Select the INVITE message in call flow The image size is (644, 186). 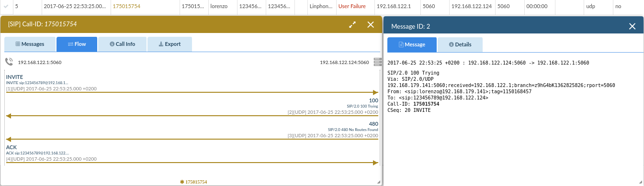coord(14,77)
